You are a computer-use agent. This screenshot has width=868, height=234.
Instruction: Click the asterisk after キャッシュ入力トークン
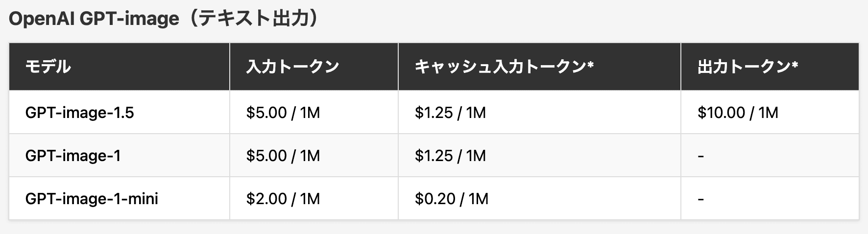tap(590, 65)
